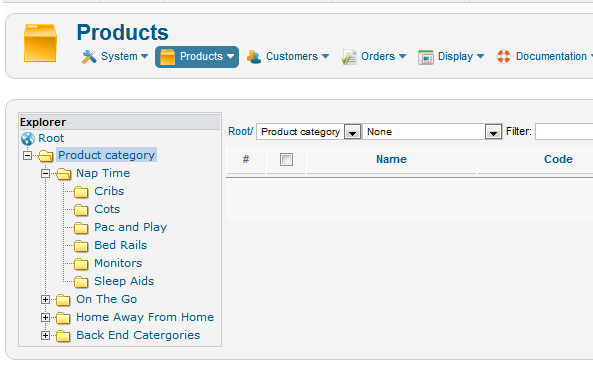
Task: Select the Nap Time category
Action: click(103, 173)
